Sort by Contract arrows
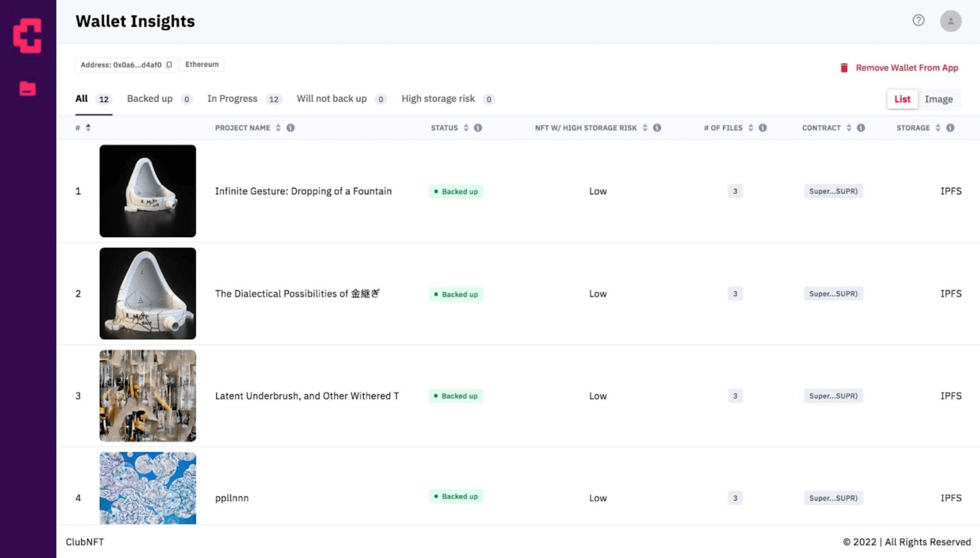This screenshot has width=980, height=558. coord(849,128)
